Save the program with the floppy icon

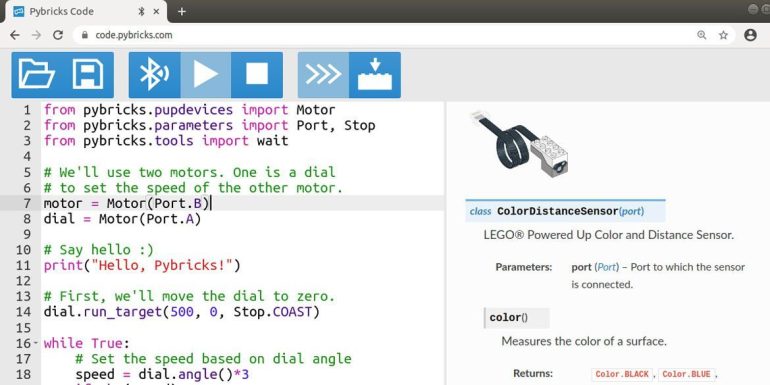click(x=88, y=75)
